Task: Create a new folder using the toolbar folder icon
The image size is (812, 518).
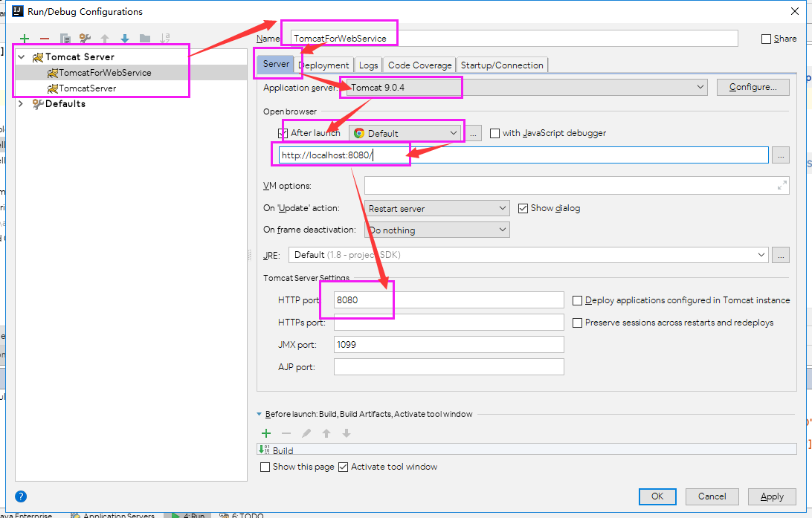Action: pyautogui.click(x=145, y=39)
